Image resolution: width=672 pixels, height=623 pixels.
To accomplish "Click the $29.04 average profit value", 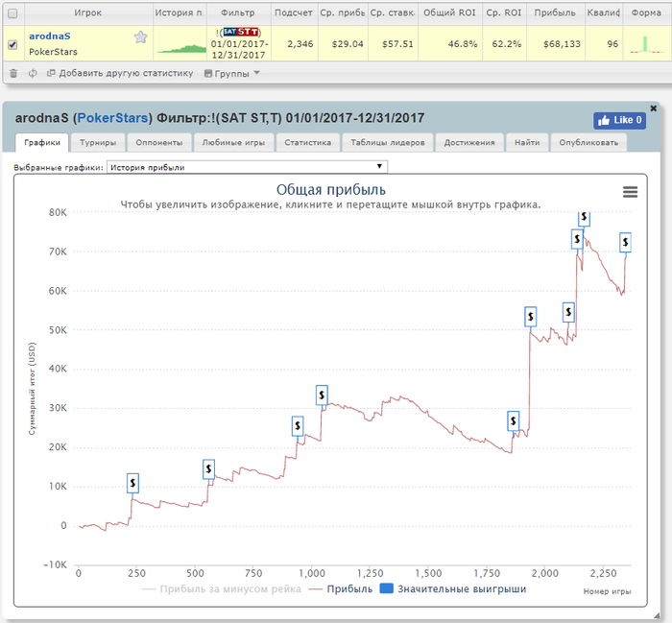I will pyautogui.click(x=348, y=44).
